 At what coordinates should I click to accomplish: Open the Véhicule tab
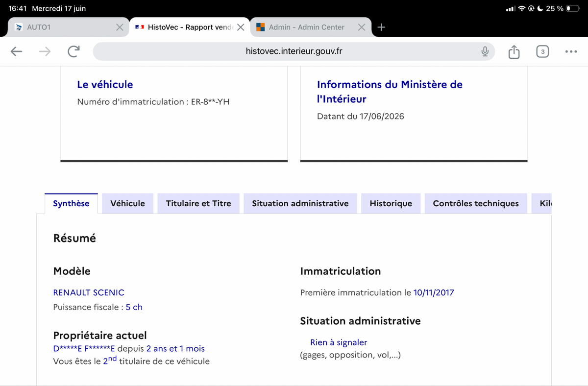pos(127,203)
